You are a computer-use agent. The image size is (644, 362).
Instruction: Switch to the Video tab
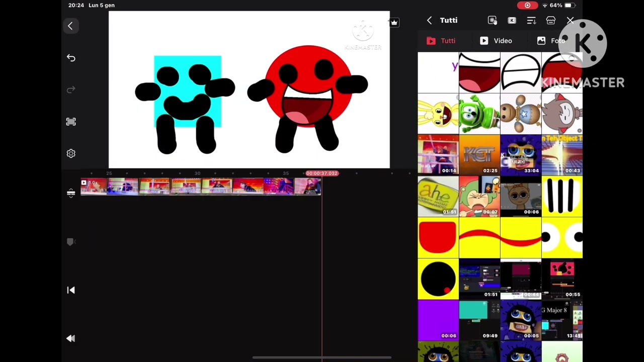[496, 41]
